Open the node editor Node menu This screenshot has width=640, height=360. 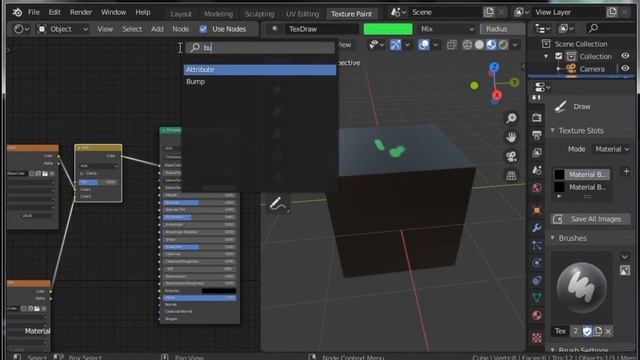click(x=180, y=29)
